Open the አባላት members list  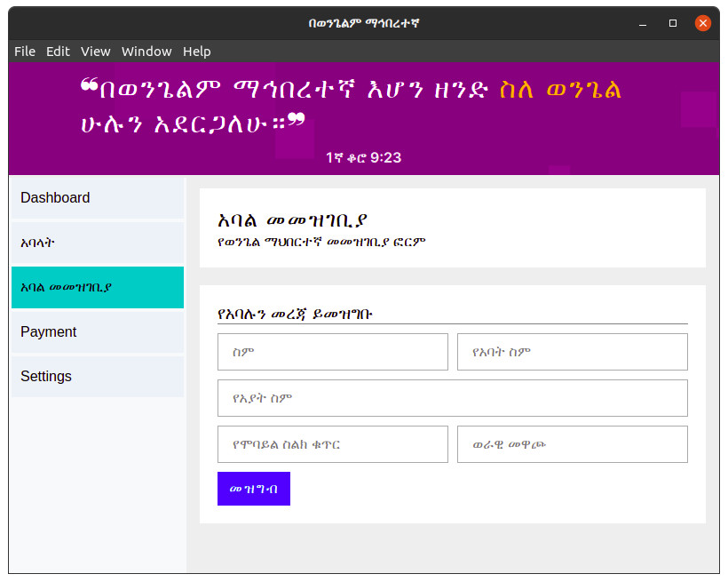coord(37,243)
